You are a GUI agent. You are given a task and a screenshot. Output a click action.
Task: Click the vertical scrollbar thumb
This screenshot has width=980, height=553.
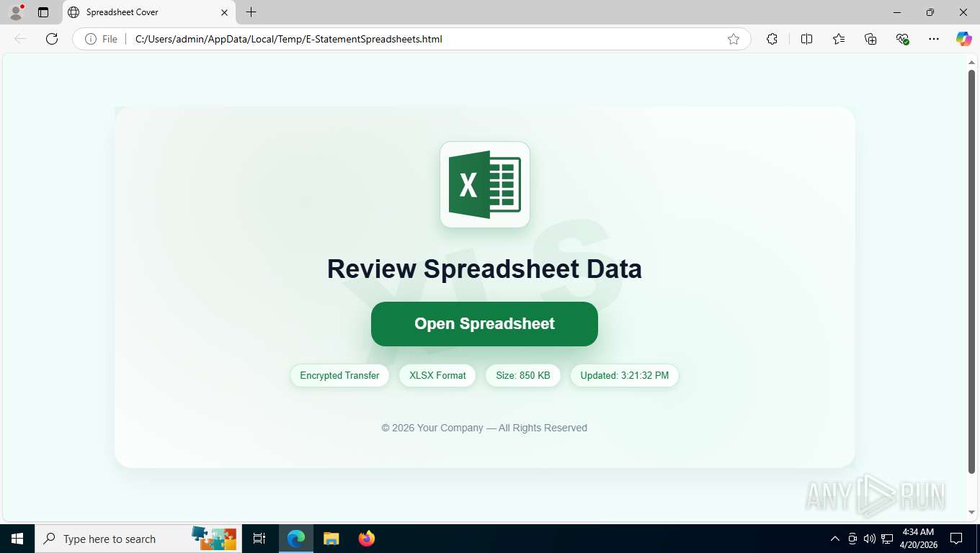(971, 271)
